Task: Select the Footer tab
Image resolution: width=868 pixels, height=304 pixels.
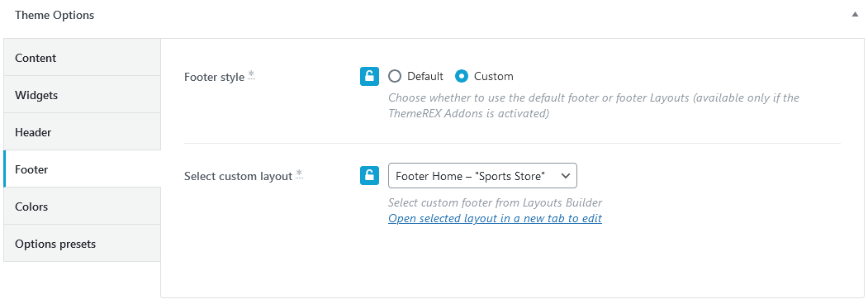Action: (82, 169)
